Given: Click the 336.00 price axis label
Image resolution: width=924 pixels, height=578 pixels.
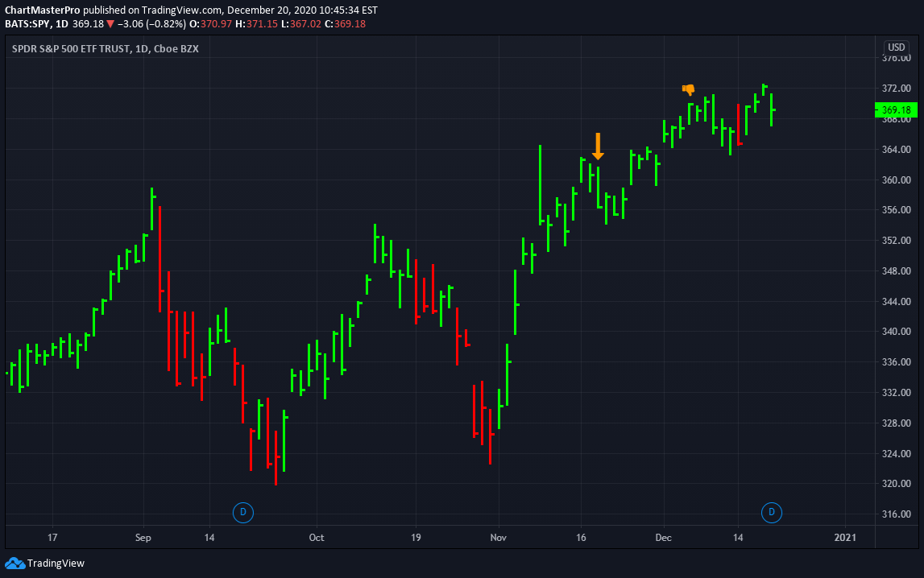Looking at the screenshot, I should (x=897, y=362).
